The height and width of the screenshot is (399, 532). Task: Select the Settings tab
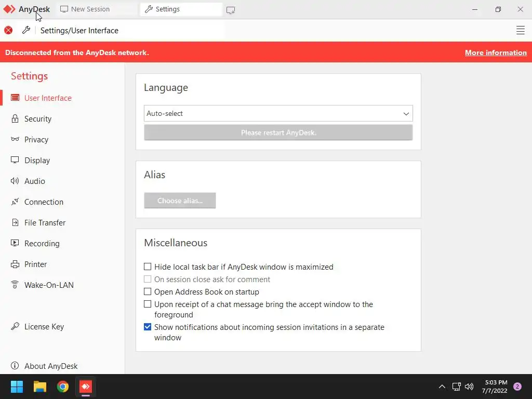point(181,9)
